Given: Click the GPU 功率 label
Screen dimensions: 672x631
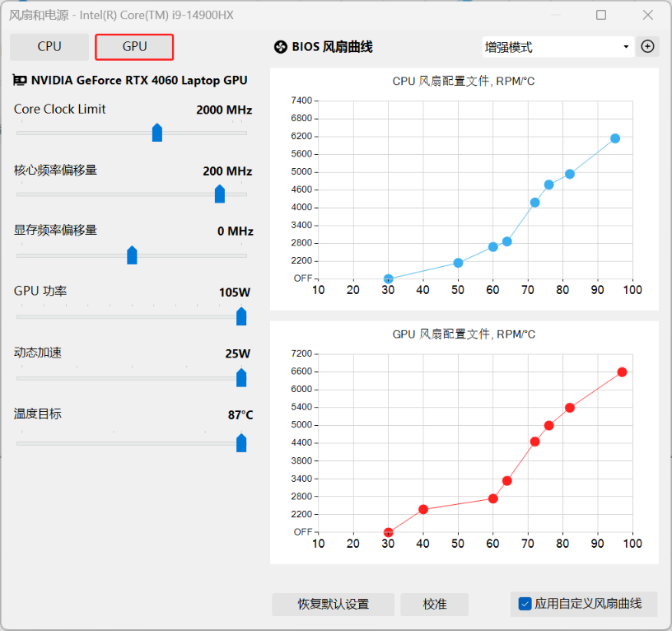Looking at the screenshot, I should coord(40,291).
